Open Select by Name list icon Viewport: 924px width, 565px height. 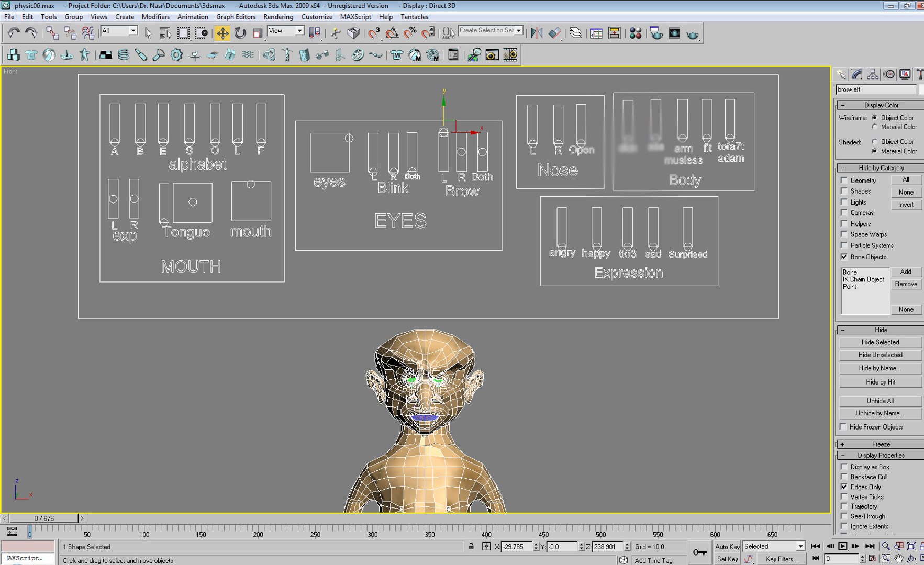(165, 33)
